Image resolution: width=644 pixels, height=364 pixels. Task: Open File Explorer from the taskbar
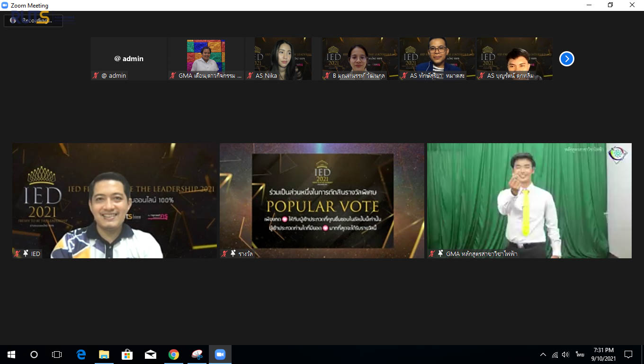pos(104,355)
